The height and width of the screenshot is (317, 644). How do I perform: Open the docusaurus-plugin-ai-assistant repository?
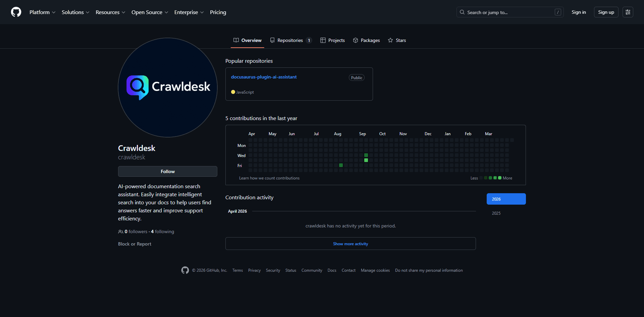[x=264, y=77]
